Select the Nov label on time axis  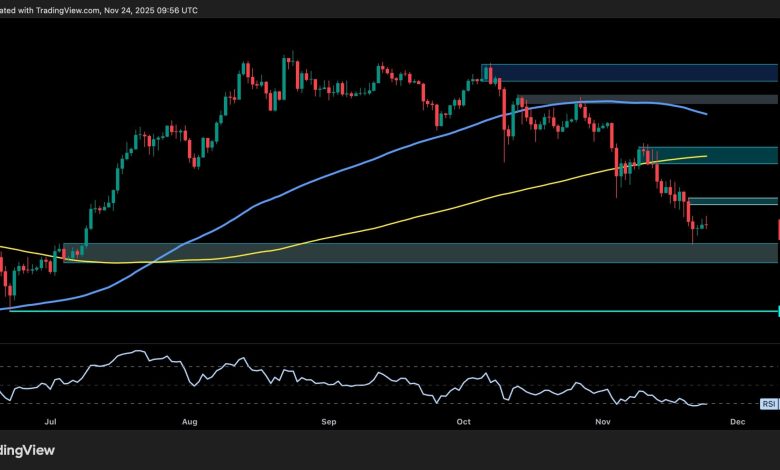[602, 423]
